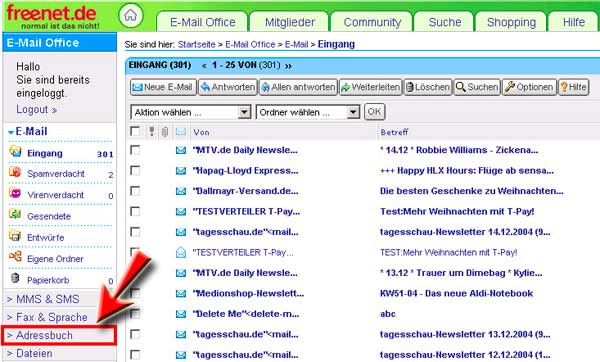600x362 pixels.
Task: Open the Aktion wählen dropdown
Action: coord(191,113)
